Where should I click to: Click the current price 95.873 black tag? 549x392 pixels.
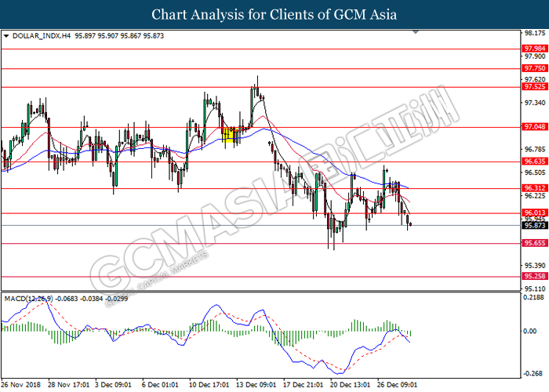(534, 225)
